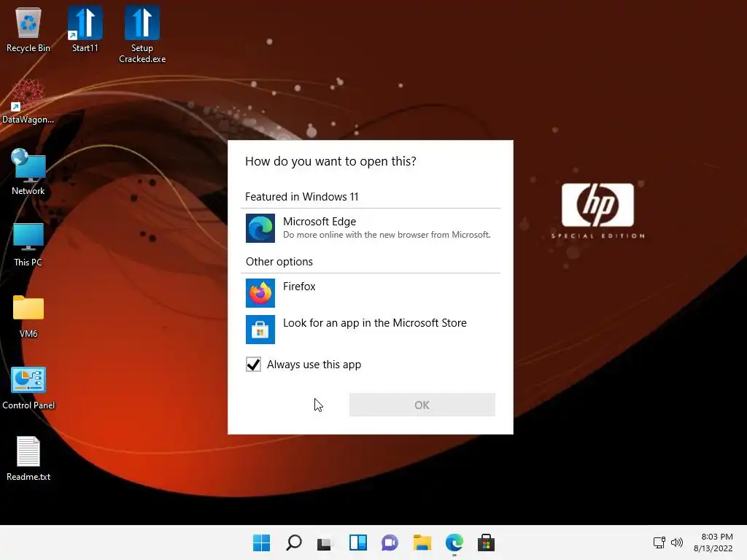Open the Widgets taskbar icon
The height and width of the screenshot is (560, 747).
[x=357, y=542]
